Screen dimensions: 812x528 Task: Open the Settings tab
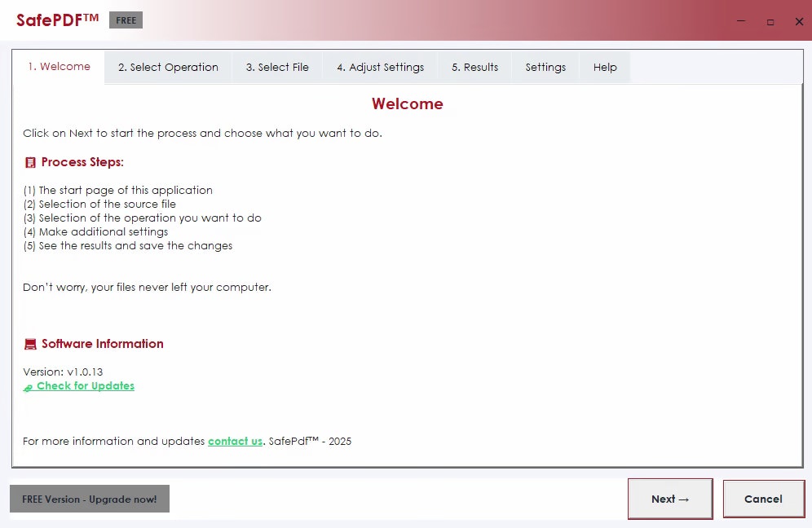point(545,68)
